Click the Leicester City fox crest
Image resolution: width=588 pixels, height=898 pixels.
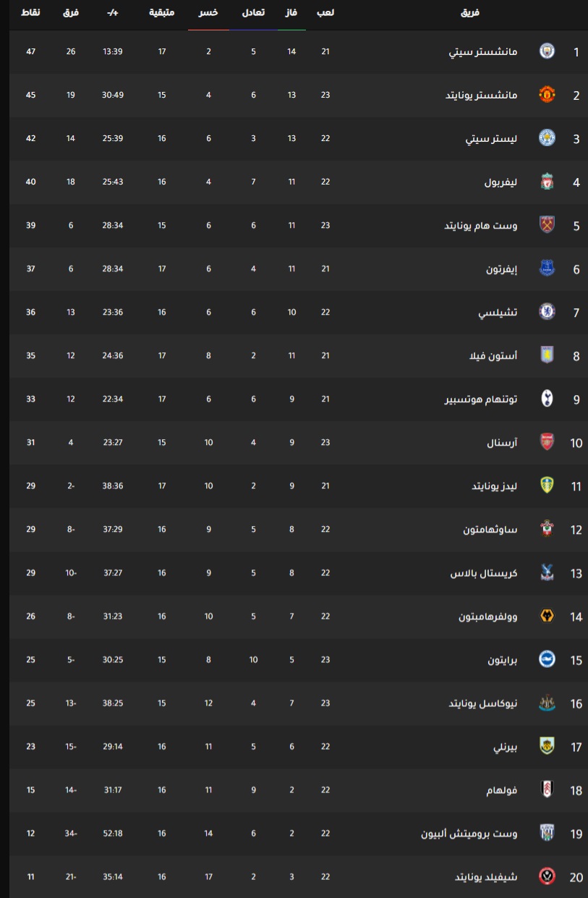[547, 138]
